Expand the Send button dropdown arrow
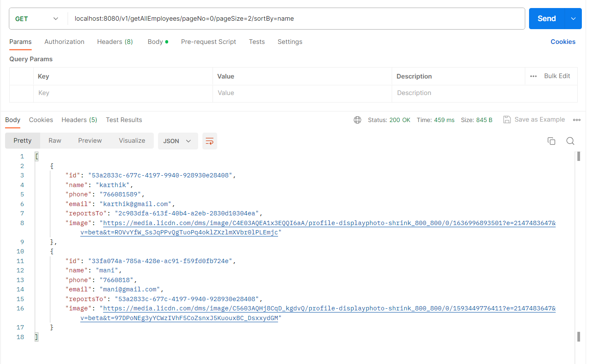Image resolution: width=592 pixels, height=364 pixels. tap(574, 19)
